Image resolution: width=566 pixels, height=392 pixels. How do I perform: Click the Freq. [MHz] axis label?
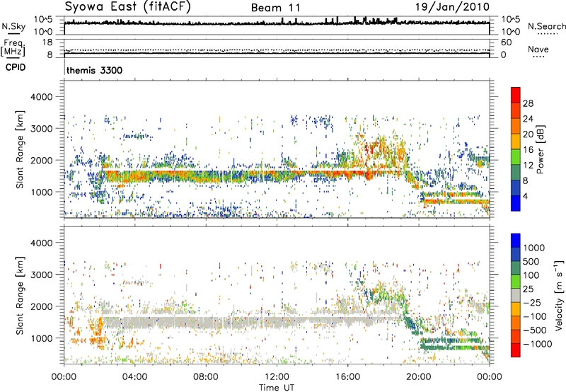11,47
